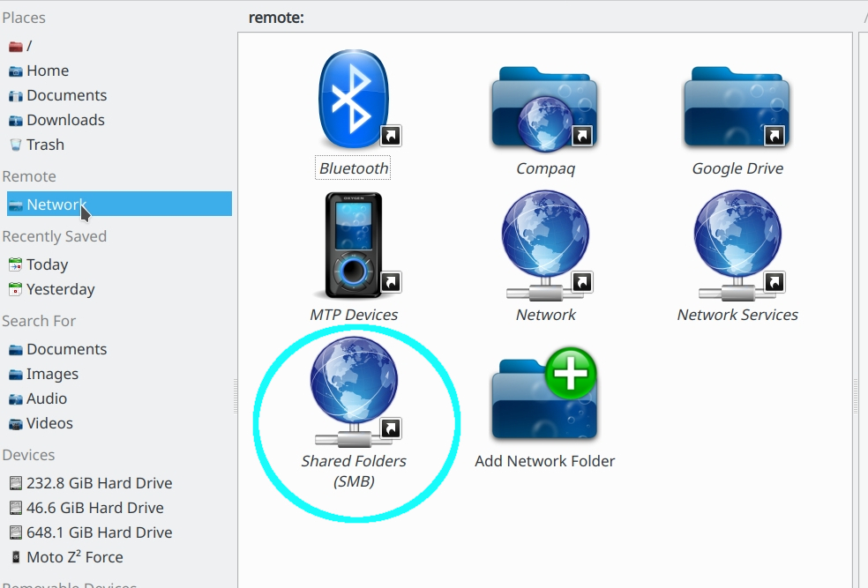Show files saved Today
This screenshot has height=588, width=868.
tap(47, 264)
